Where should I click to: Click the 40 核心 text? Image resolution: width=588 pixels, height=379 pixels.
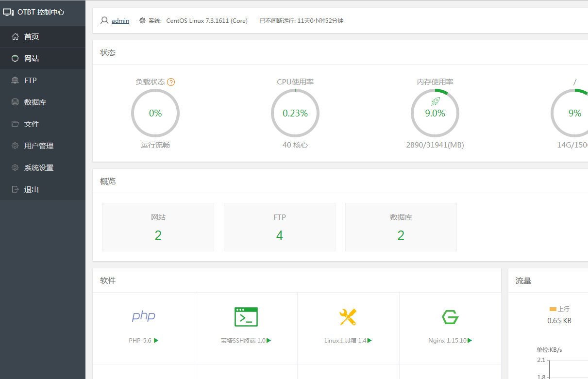(x=295, y=145)
